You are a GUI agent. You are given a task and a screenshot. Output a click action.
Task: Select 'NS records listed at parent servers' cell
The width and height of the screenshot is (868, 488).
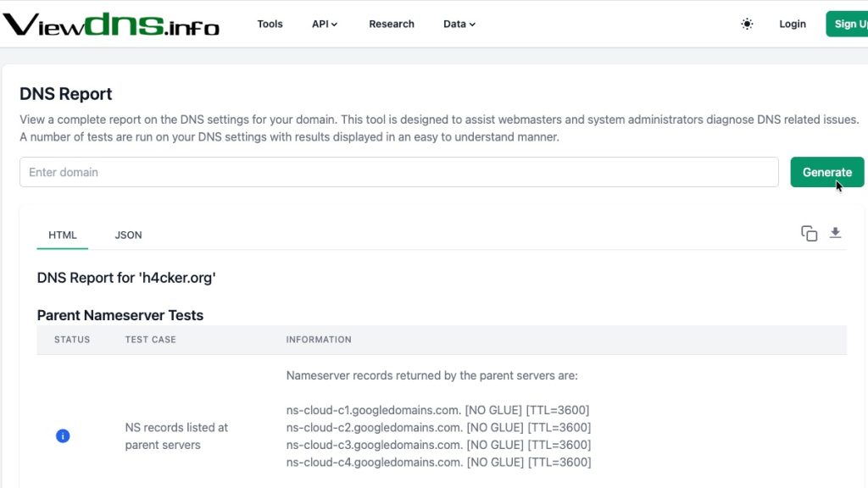point(176,436)
